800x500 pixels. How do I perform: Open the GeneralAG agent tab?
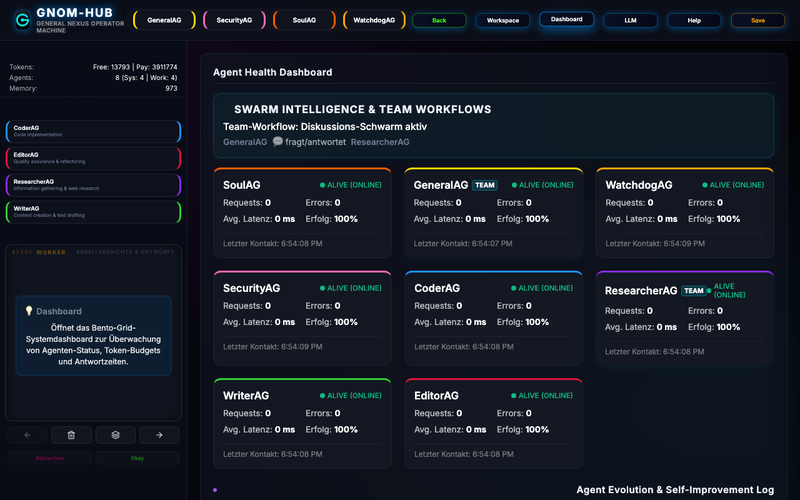point(164,20)
